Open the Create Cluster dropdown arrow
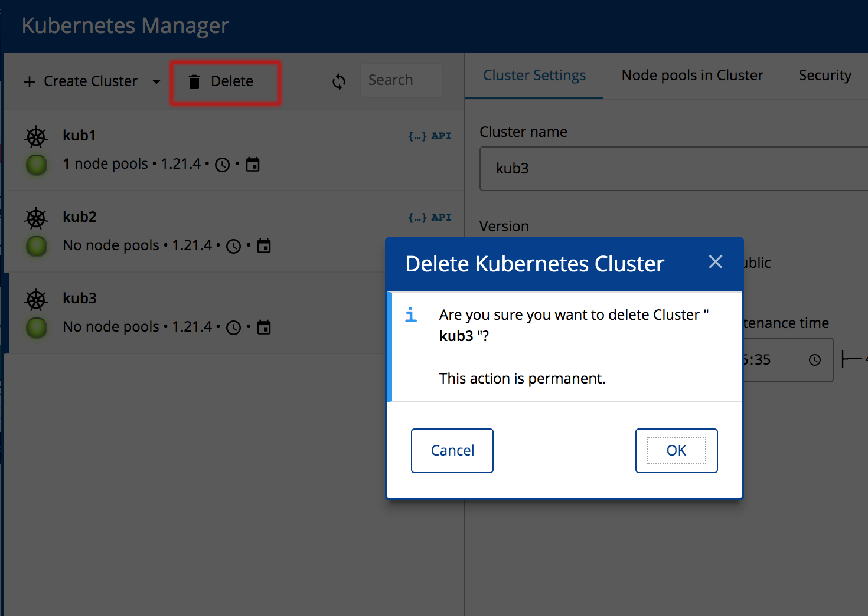 click(x=156, y=81)
